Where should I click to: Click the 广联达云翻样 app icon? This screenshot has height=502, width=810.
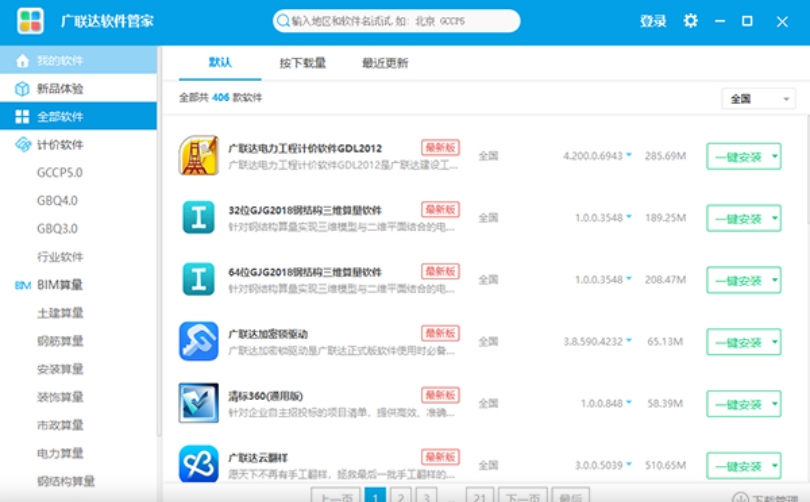(199, 464)
